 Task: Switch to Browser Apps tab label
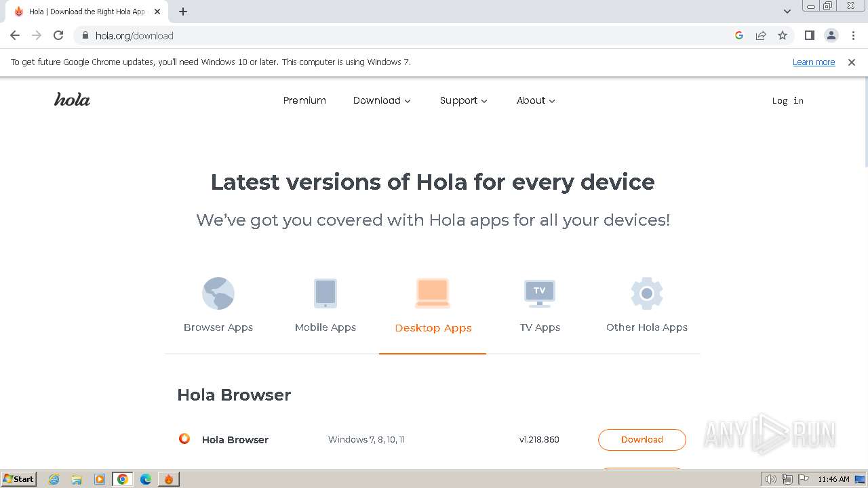point(218,327)
